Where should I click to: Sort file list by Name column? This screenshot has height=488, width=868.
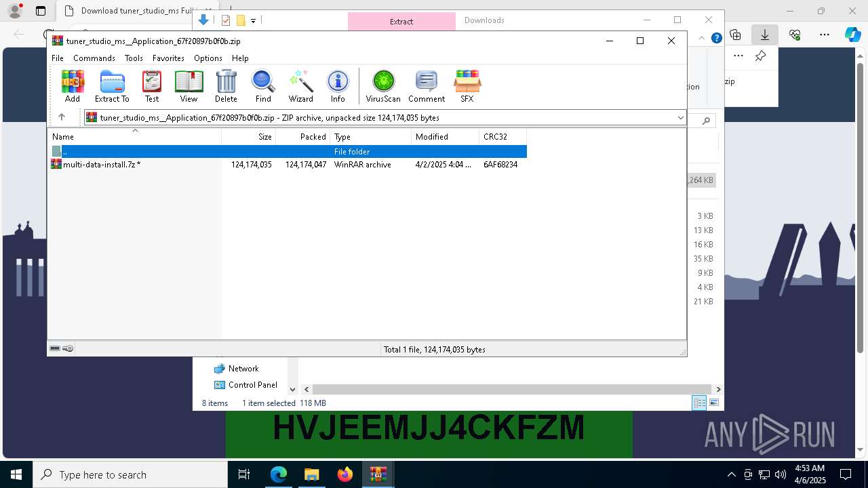click(134, 137)
